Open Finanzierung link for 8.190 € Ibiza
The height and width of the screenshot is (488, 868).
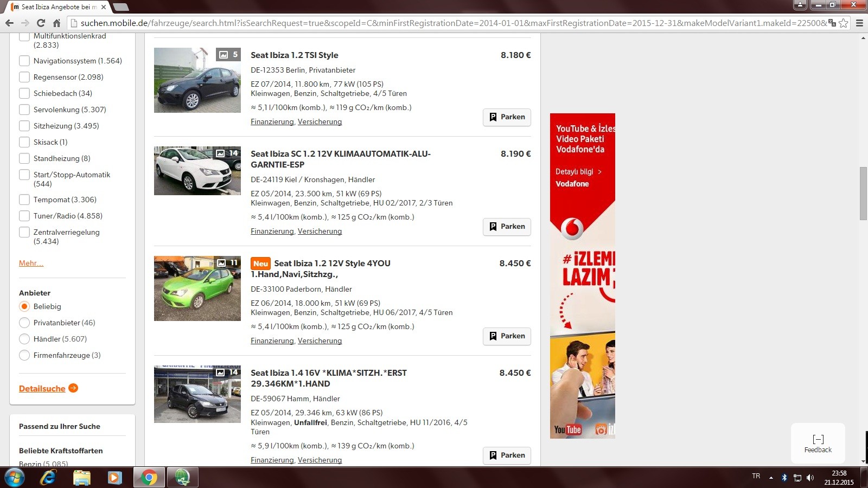272,231
